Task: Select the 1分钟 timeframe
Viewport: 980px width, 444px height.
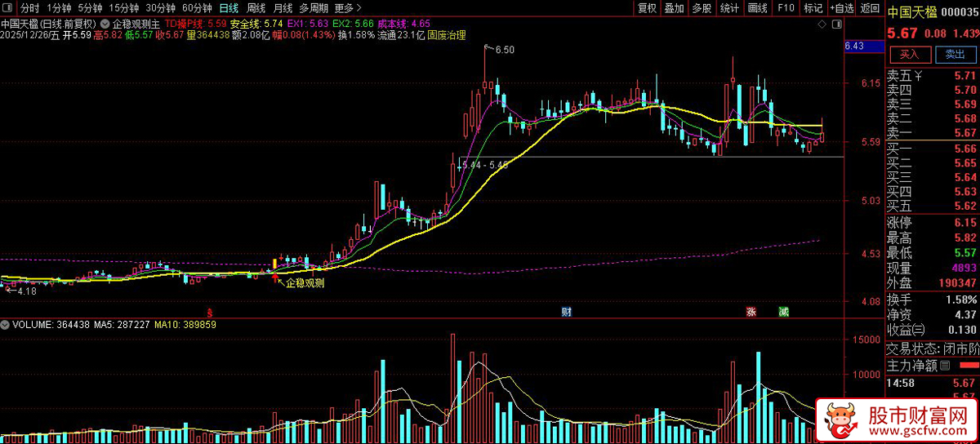Action: point(60,8)
